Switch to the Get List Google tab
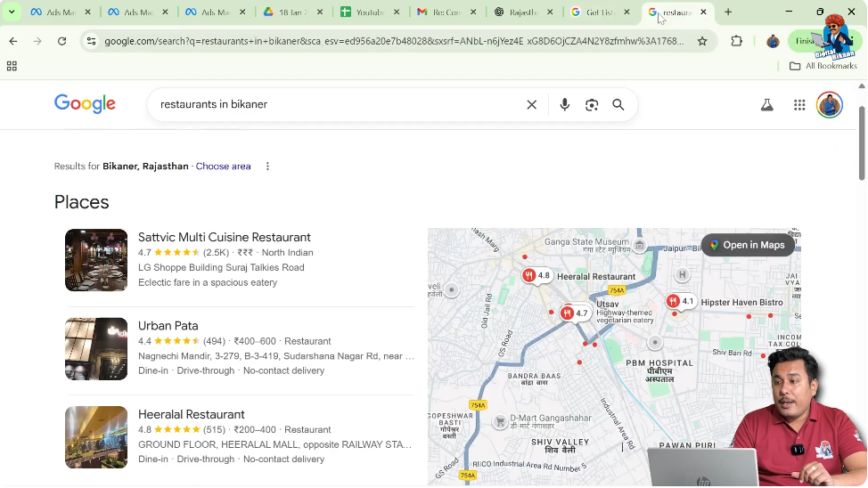Screen dimensions: 868x488 click(600, 12)
